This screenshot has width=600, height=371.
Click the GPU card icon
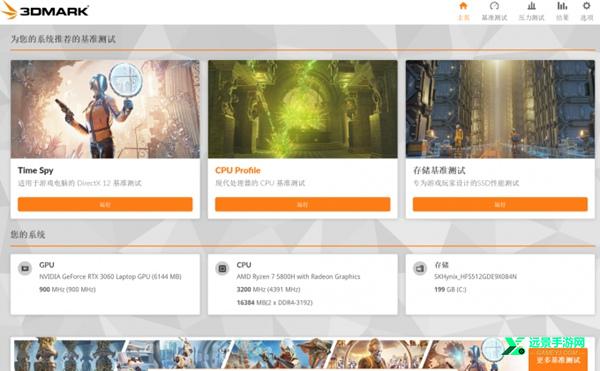coord(25,268)
